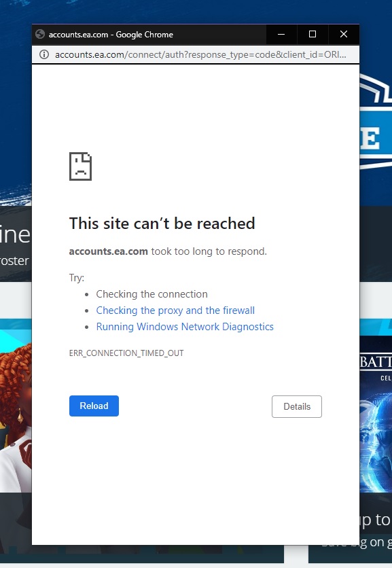Maximize the Chrome popup window
Screen dimensions: 392x568
pyautogui.click(x=313, y=35)
